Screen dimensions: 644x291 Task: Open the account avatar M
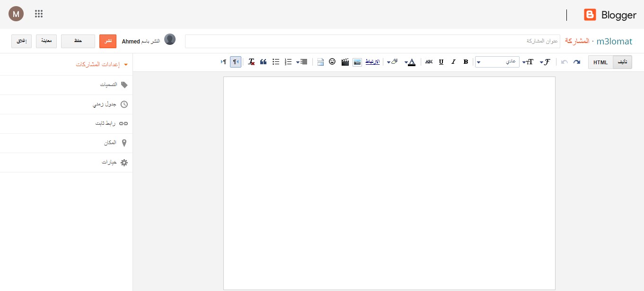[16, 14]
